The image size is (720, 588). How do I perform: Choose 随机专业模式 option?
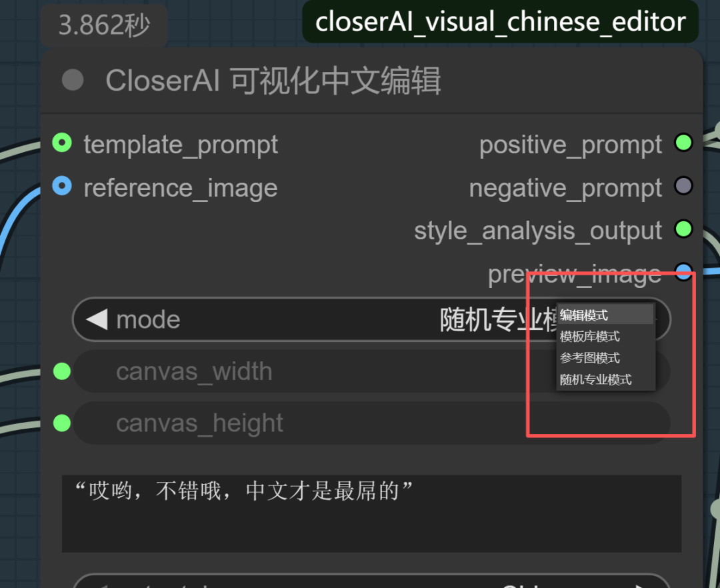pos(605,379)
